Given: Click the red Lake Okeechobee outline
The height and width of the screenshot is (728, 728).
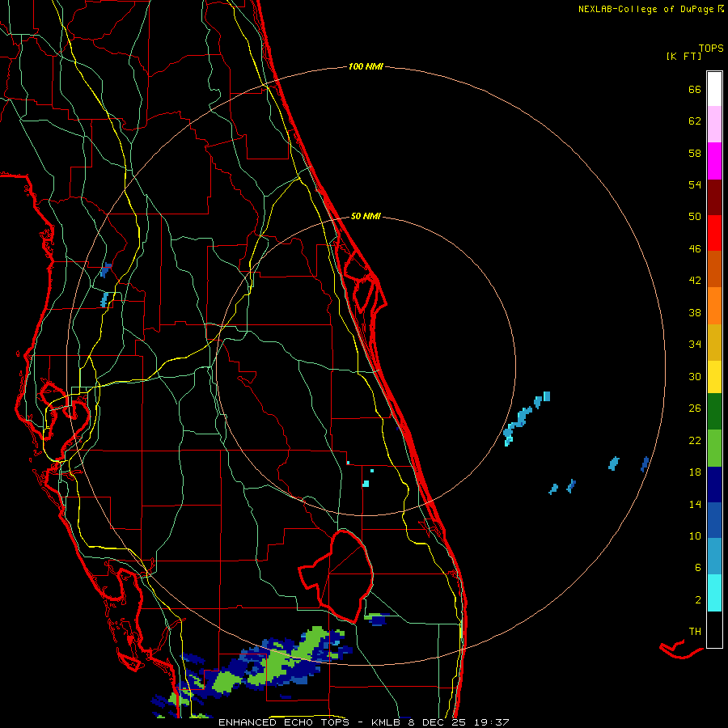Looking at the screenshot, I should pos(336,576).
